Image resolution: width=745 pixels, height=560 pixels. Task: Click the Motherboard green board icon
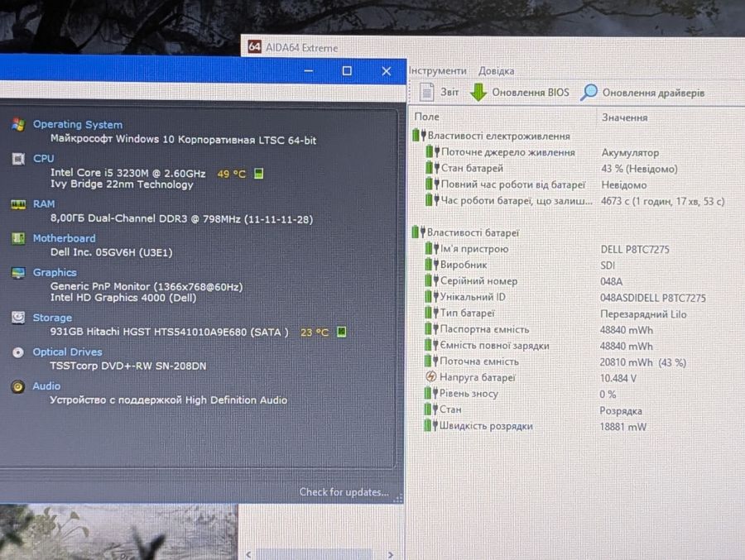click(18, 238)
